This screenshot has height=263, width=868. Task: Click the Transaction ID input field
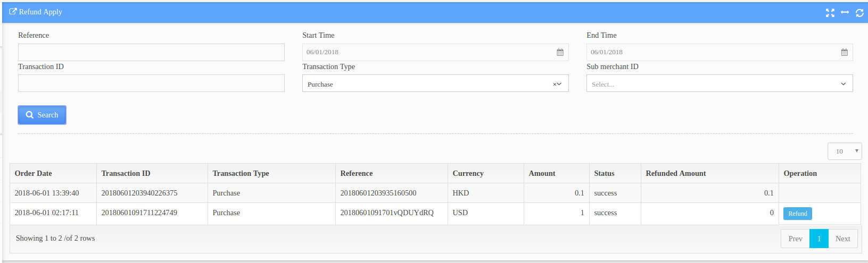[151, 83]
